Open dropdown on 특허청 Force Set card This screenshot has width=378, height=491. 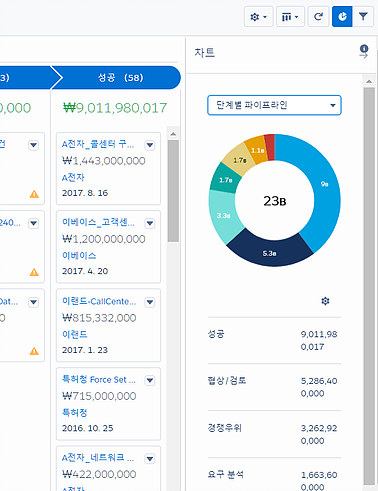click(150, 380)
